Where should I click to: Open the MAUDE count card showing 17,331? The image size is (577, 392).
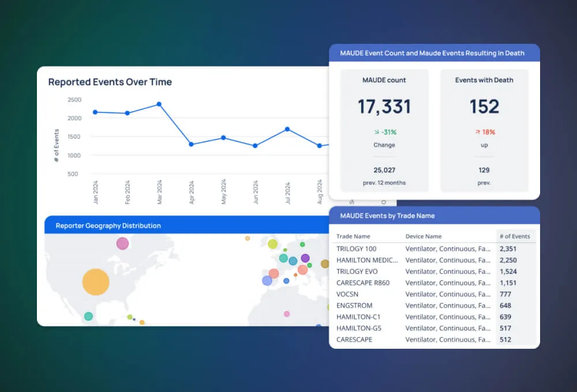[x=384, y=107]
